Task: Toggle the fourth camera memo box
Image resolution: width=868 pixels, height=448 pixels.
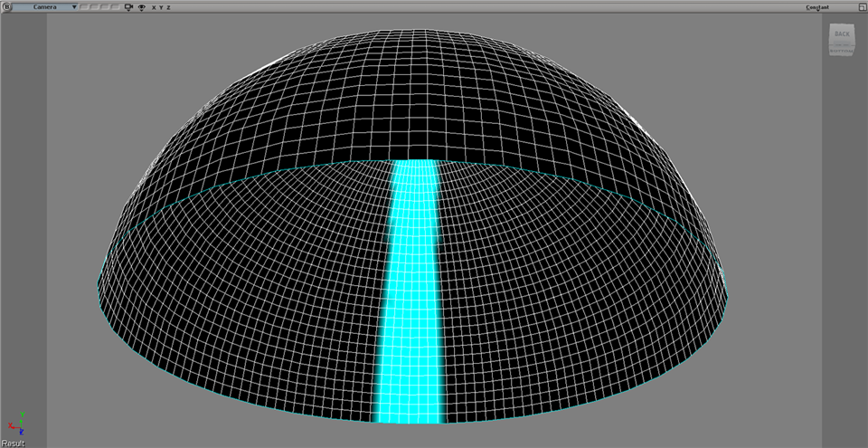Action: [x=114, y=7]
